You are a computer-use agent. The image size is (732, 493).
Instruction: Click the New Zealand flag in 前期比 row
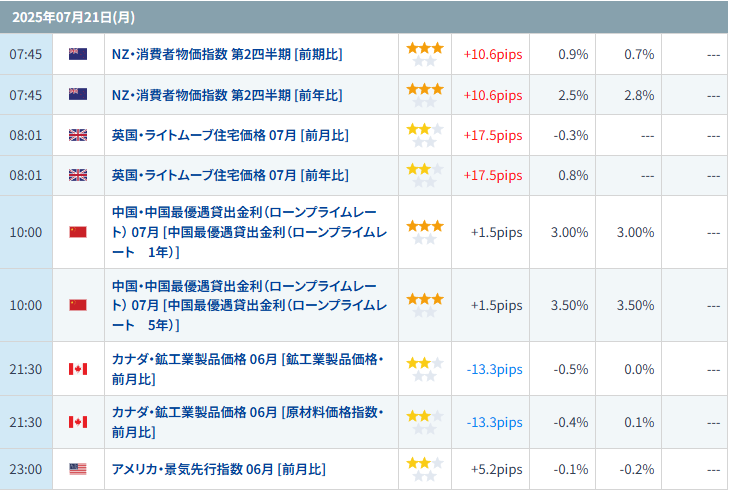[77, 54]
